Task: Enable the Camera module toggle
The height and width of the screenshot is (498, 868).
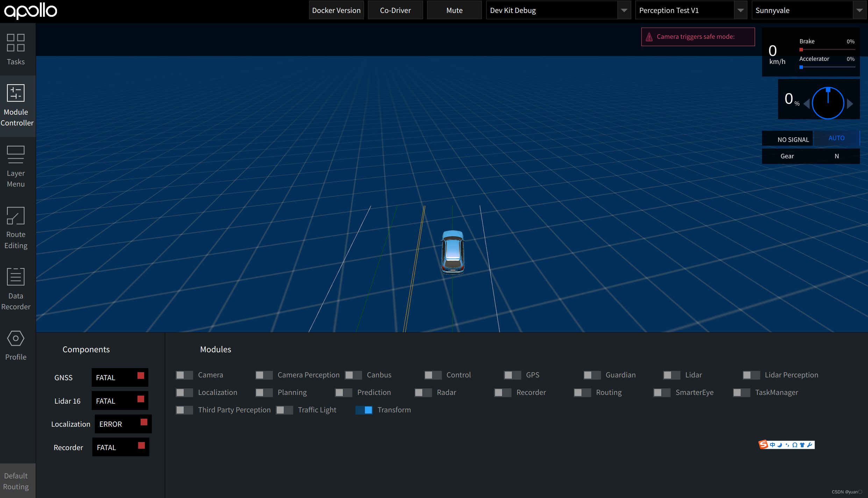Action: 184,375
